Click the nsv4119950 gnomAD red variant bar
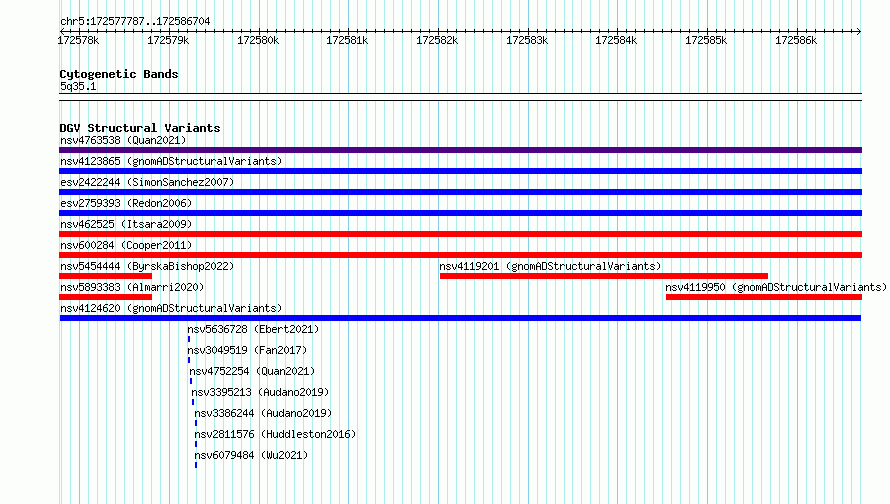The width and height of the screenshot is (890, 504). [x=764, y=297]
